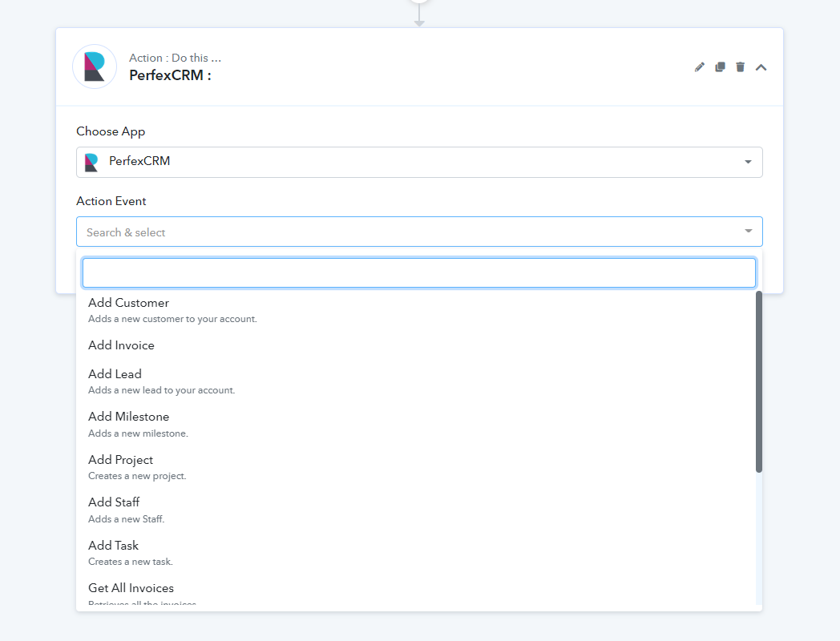
Task: Click the small PerfexCRM icon in app field
Action: click(91, 163)
